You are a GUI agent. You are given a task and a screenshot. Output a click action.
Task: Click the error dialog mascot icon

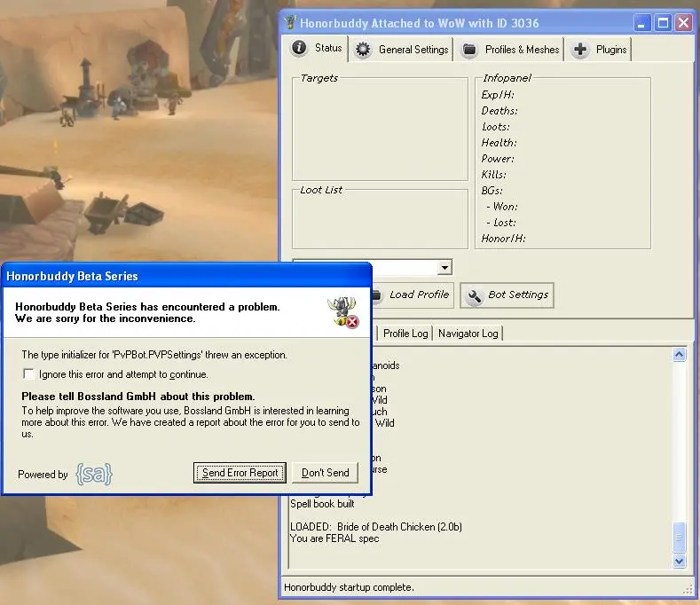tap(342, 311)
